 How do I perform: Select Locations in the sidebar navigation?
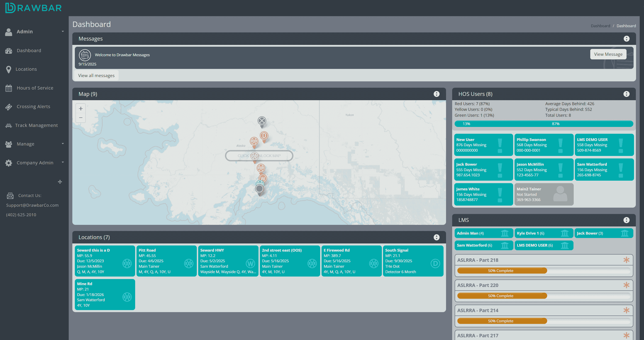tap(26, 69)
